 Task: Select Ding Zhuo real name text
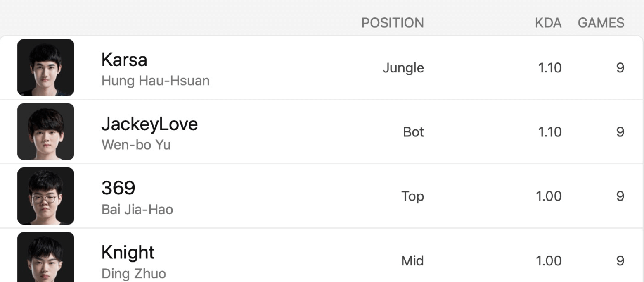tap(133, 274)
